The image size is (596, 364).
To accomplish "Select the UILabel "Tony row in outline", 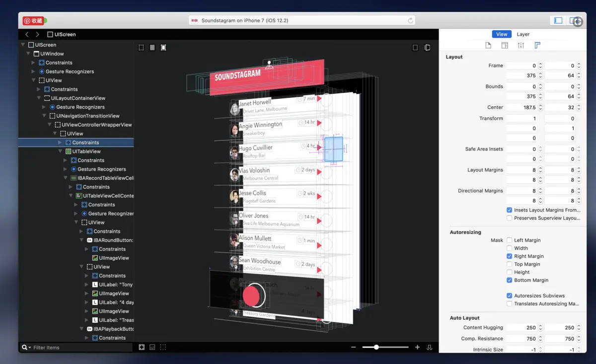I will (76, 285).
